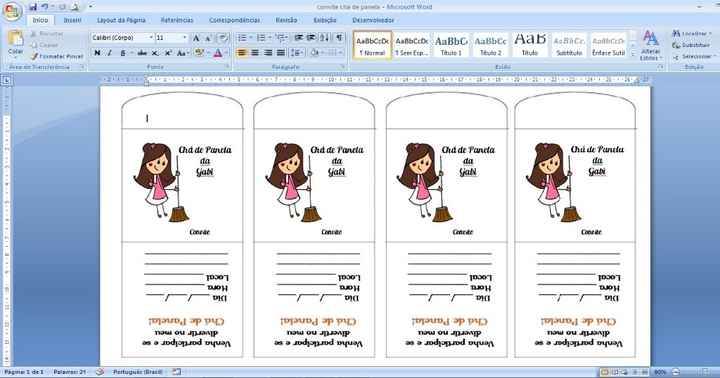720x378 pixels.
Task: Open the round Office button menu
Action: click(x=12, y=11)
